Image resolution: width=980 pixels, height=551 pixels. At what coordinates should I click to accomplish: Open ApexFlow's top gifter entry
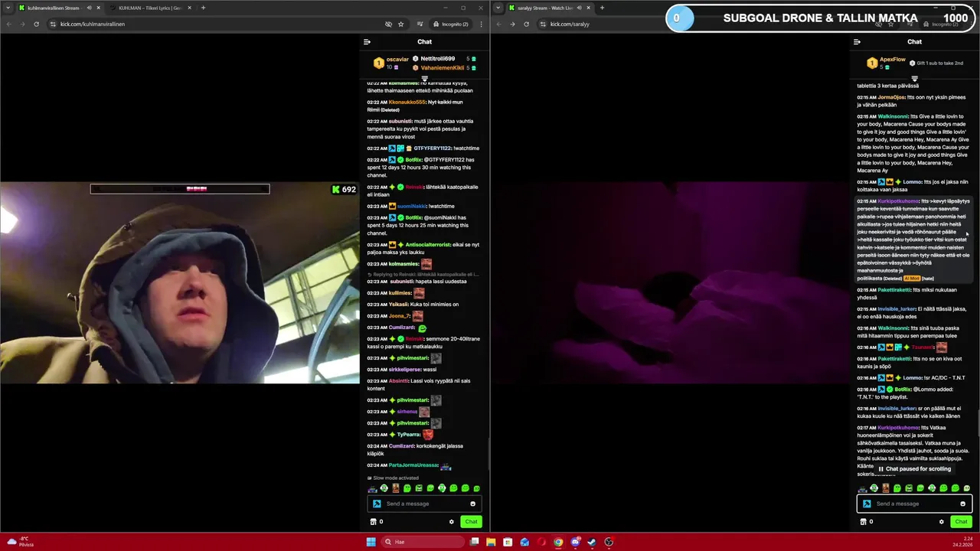point(887,63)
